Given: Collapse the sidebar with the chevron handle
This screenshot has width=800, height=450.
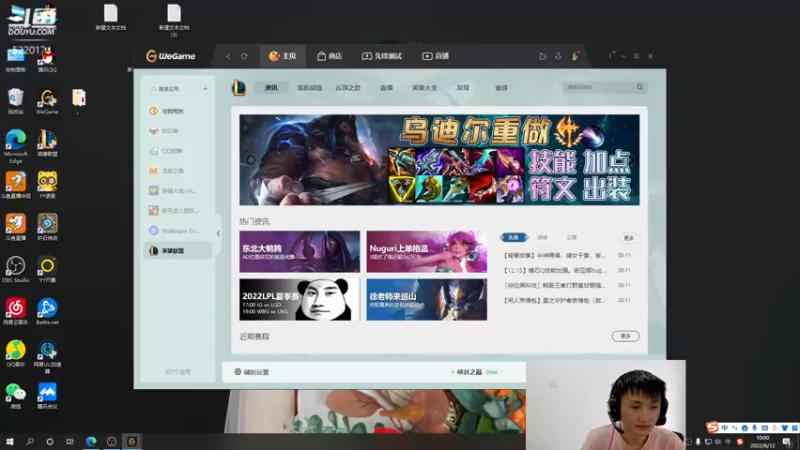Looking at the screenshot, I should pyautogui.click(x=218, y=233).
